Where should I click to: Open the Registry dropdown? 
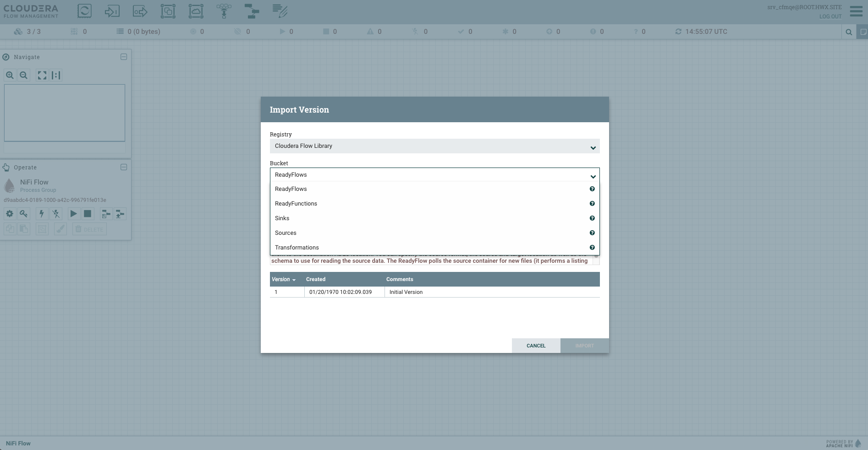434,146
